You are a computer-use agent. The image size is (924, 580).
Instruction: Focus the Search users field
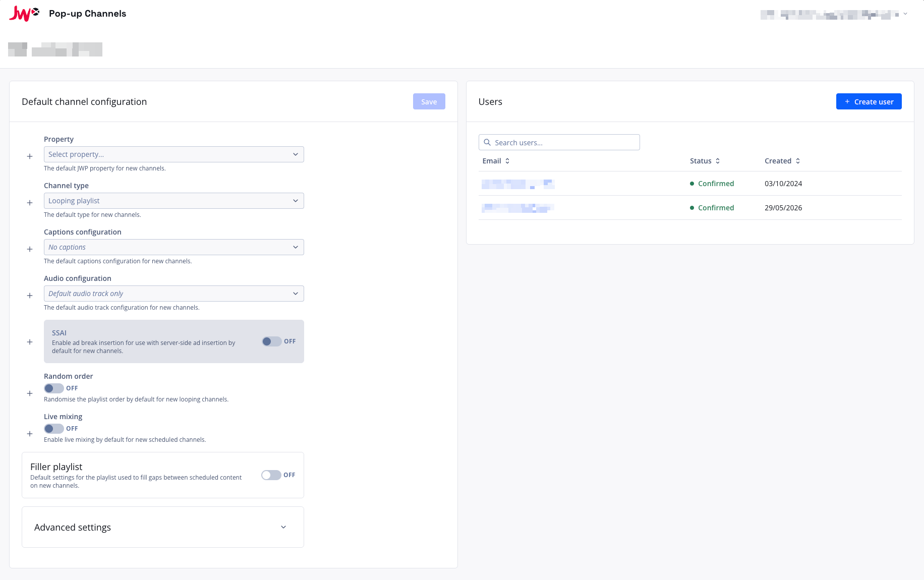tap(559, 142)
